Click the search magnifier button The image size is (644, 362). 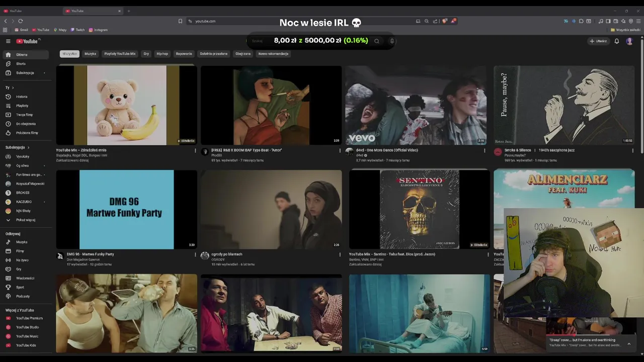point(376,41)
